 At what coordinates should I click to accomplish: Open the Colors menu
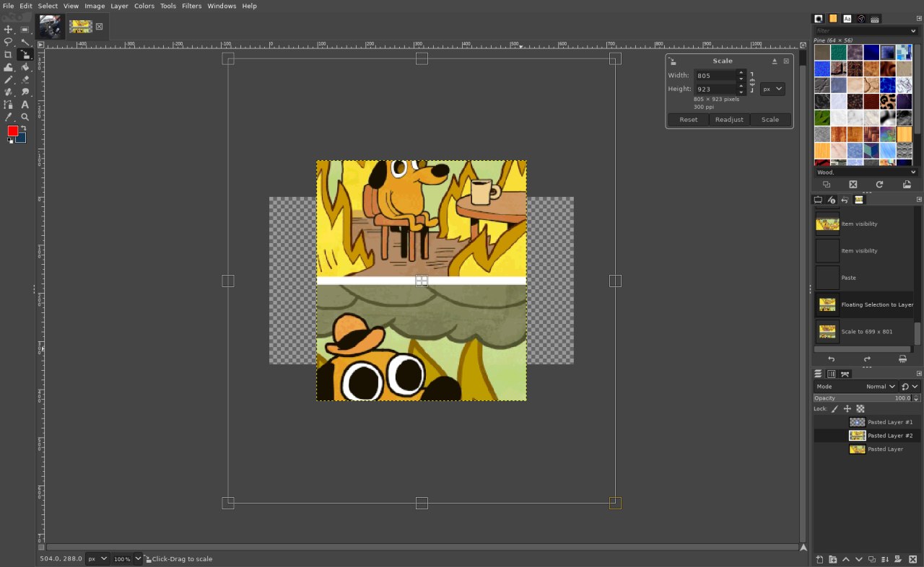pos(144,6)
